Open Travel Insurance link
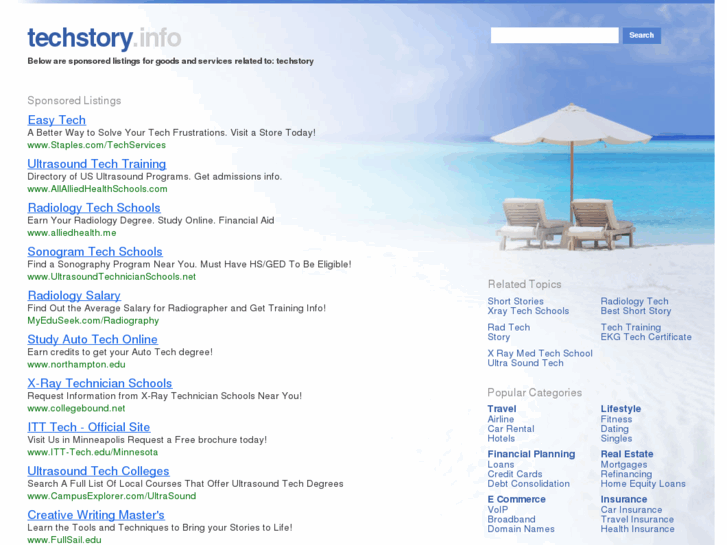This screenshot has height=545, width=727. (x=638, y=519)
